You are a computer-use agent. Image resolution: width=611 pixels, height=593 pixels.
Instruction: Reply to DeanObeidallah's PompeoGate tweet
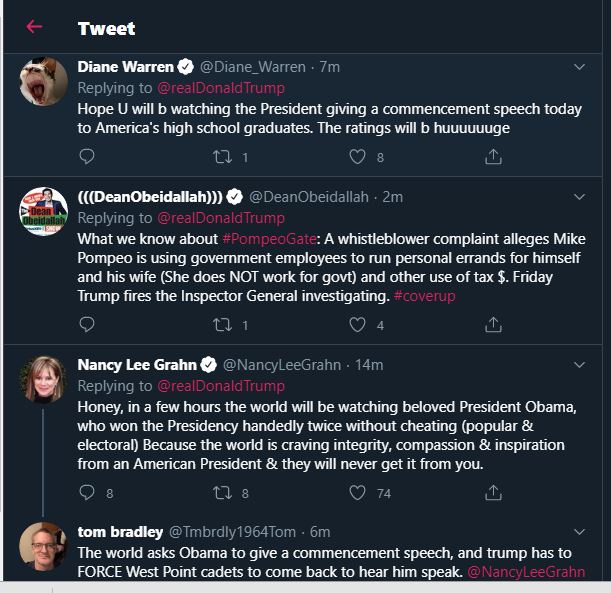(87, 325)
